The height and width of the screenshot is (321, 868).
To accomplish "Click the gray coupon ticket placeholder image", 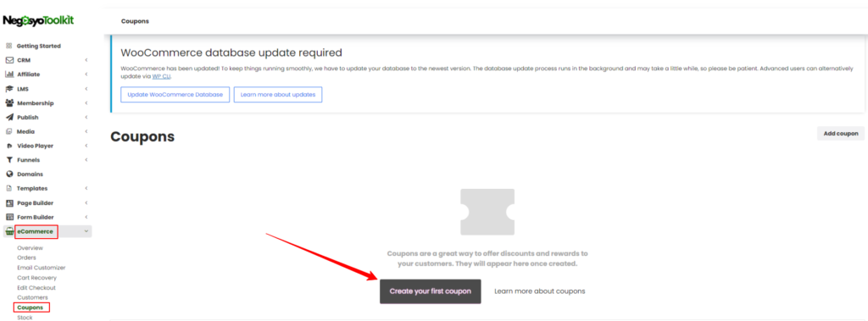I will [487, 212].
